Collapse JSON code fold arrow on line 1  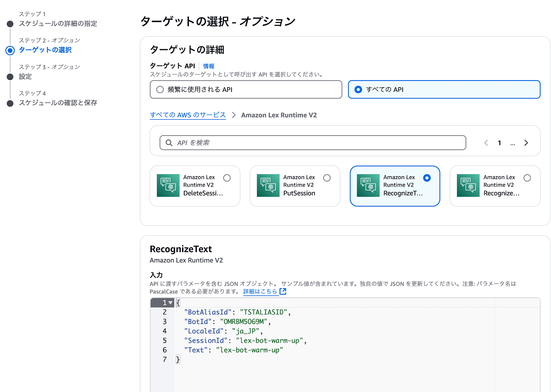(x=171, y=303)
